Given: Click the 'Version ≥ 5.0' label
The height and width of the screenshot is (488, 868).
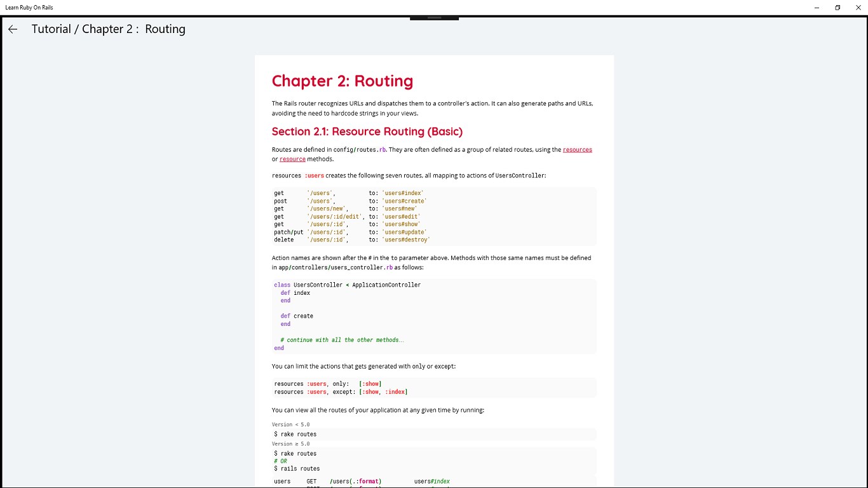Looking at the screenshot, I should [x=291, y=444].
